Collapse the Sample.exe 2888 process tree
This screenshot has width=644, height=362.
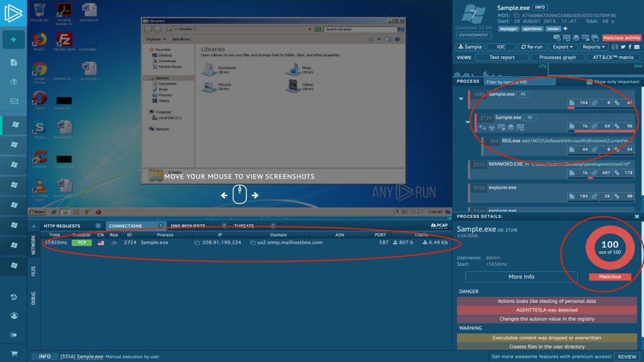coord(461,99)
